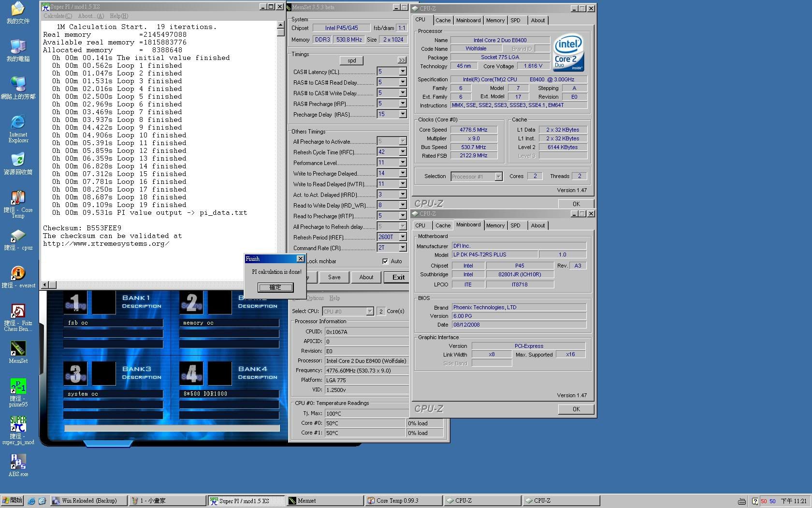Open the Select CPU dropdown in Core Temp
The image size is (812, 508).
click(370, 312)
